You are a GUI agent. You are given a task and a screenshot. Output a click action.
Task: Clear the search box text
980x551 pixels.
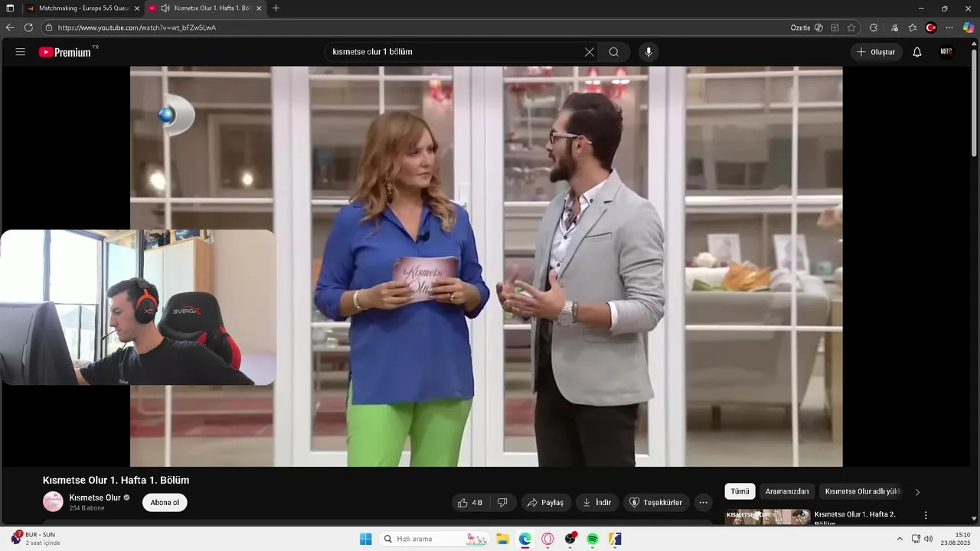590,52
